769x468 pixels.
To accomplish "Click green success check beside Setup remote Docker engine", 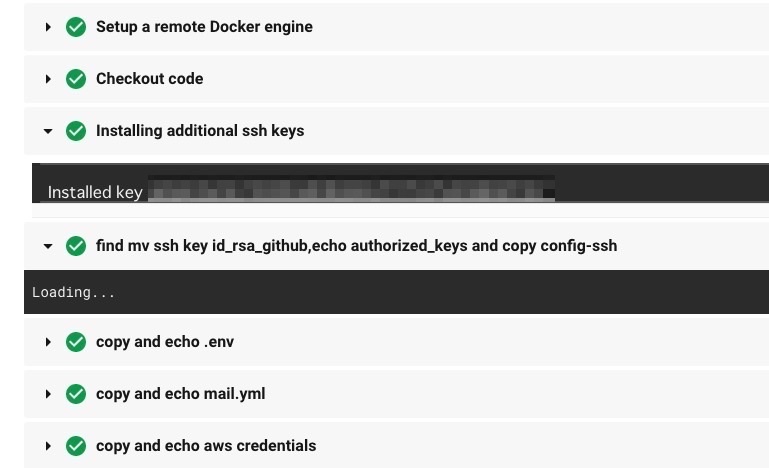I will (76, 27).
